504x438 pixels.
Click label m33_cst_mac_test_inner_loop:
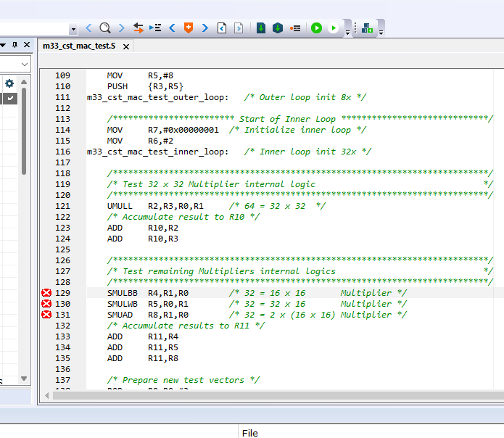point(157,152)
